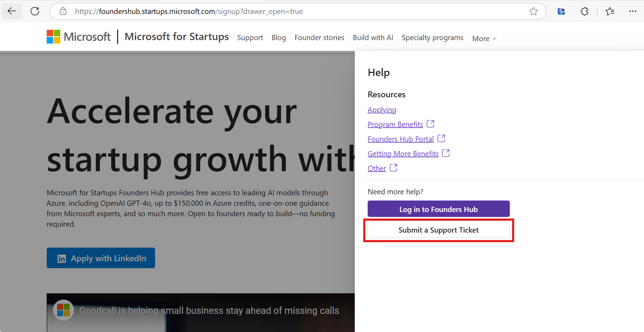Viewport: 644px width, 332px height.
Task: Reload the page with the refresh icon
Action: tap(35, 11)
